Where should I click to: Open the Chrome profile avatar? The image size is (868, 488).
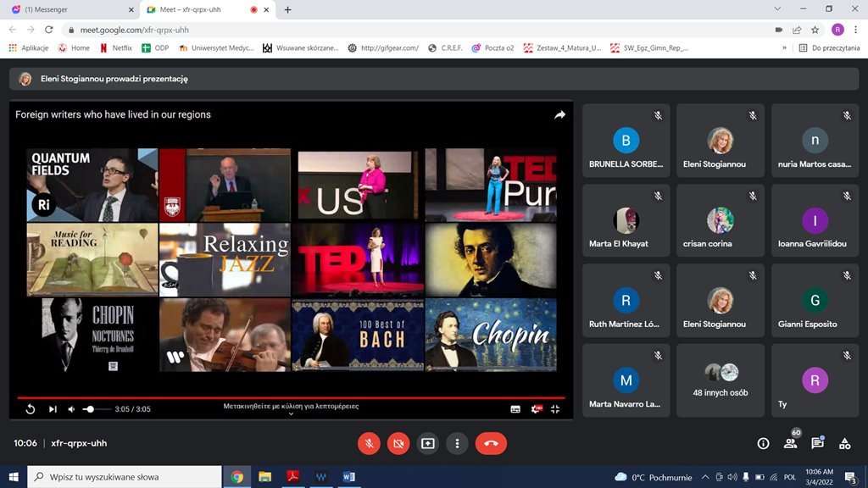[x=837, y=30]
